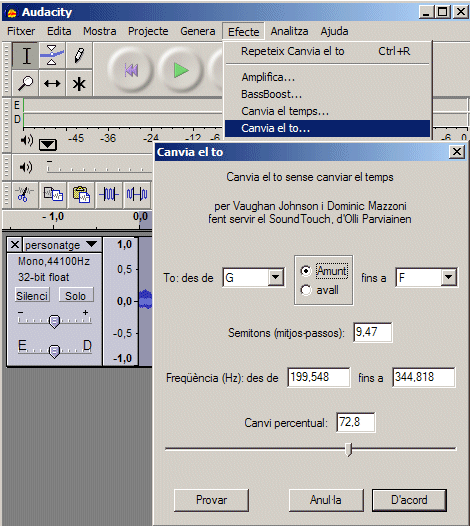Image resolution: width=470 pixels, height=526 pixels.
Task: Open the Ajuda menu
Action: coord(334,31)
